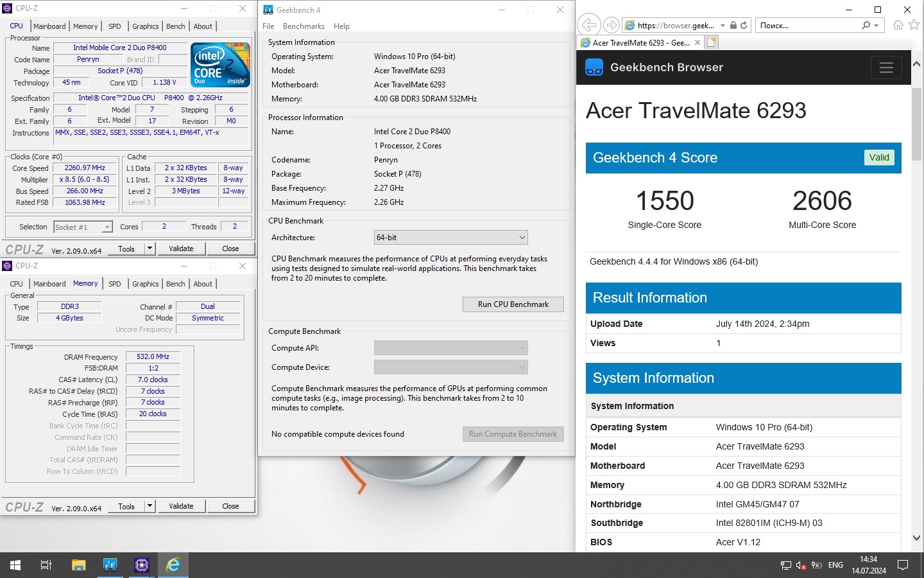Expand the Architecture 64-bit dropdown in Geekbench

(x=451, y=238)
